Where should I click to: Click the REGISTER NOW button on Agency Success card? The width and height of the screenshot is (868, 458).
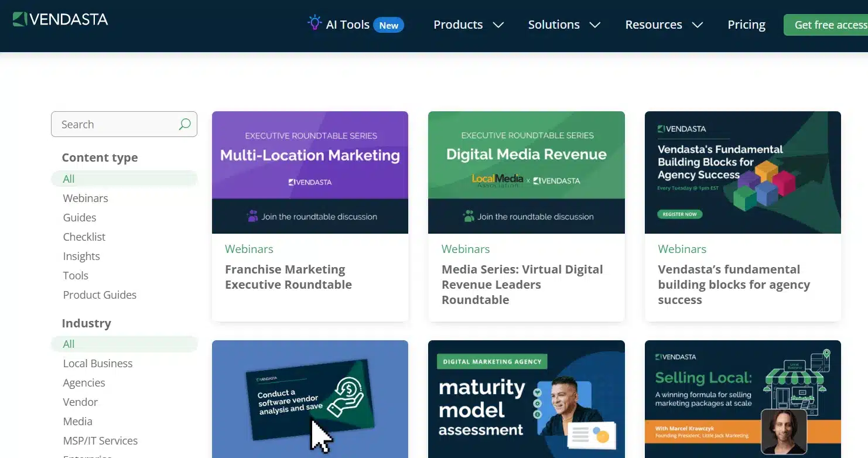[679, 214]
